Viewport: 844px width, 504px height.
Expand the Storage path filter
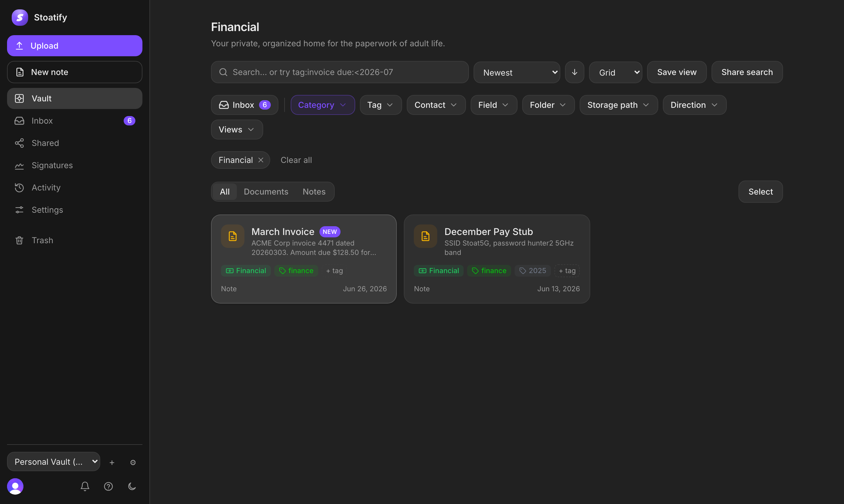[618, 105]
